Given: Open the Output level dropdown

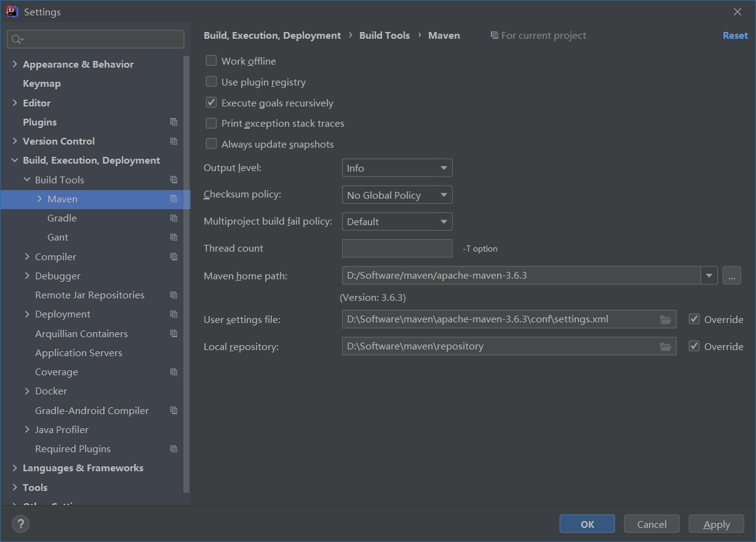Looking at the screenshot, I should coord(397,168).
